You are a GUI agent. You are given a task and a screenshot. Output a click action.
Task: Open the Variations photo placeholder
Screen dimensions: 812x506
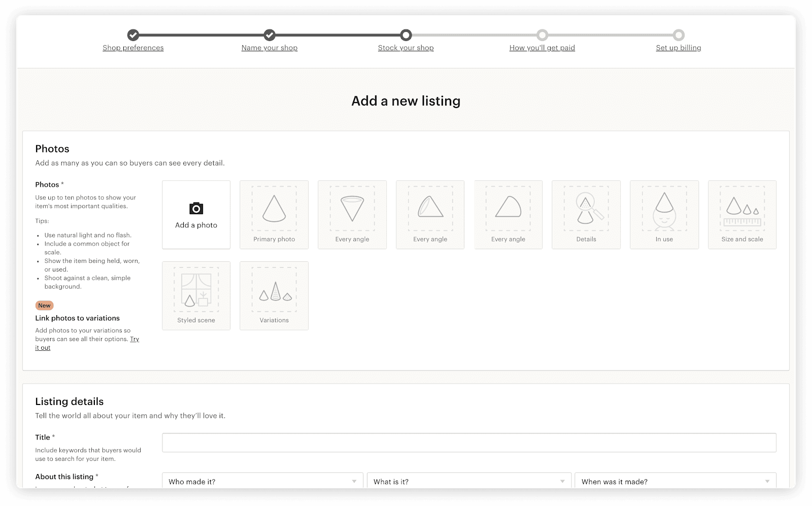[274, 296]
